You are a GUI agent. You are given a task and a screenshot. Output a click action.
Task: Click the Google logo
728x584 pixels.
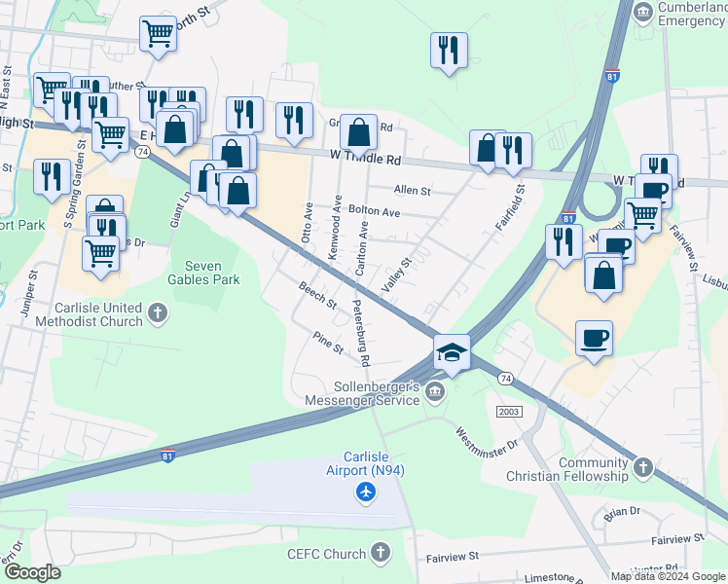[x=32, y=573]
